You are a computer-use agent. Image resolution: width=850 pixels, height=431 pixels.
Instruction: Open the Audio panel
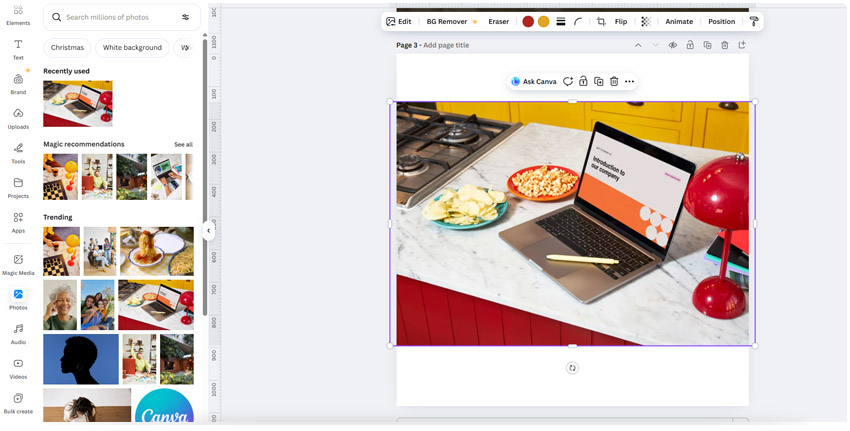tap(18, 334)
